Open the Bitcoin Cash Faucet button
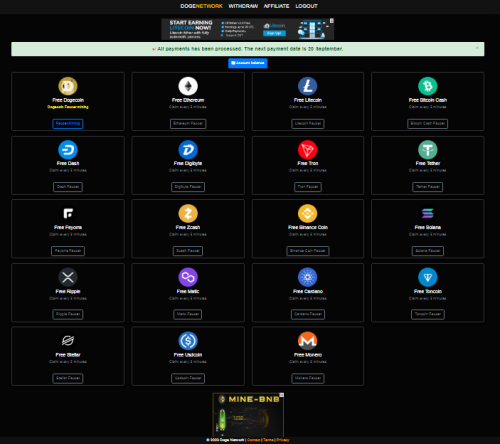500x444 pixels. click(x=428, y=124)
